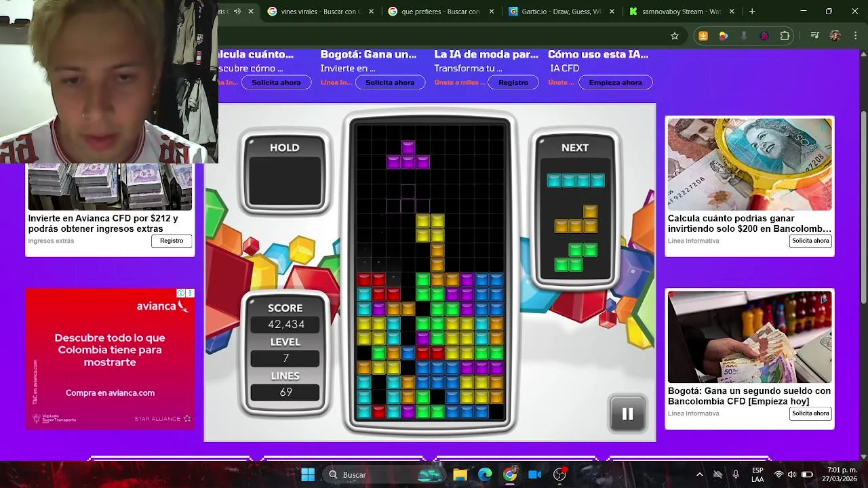Open Microsoft Edge from the taskbar
The width and height of the screenshot is (868, 488).
pyautogui.click(x=485, y=474)
